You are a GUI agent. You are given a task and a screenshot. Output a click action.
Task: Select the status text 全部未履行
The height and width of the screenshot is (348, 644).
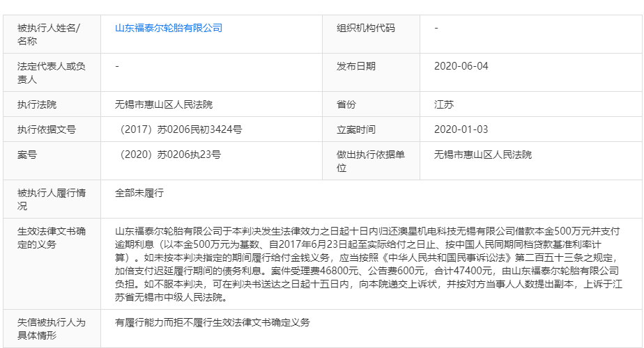point(139,193)
